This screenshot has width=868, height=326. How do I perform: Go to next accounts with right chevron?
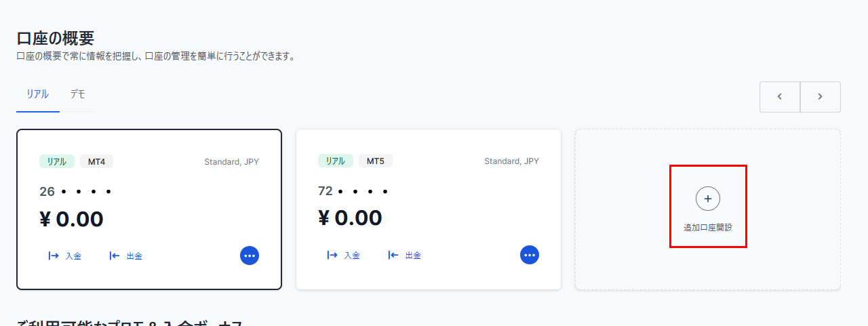click(821, 97)
